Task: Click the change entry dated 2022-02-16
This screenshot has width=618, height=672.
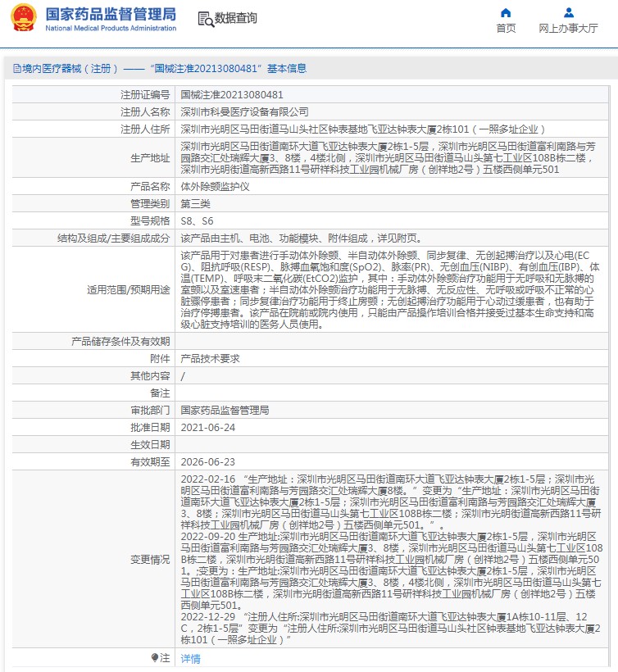Action: pos(391,502)
